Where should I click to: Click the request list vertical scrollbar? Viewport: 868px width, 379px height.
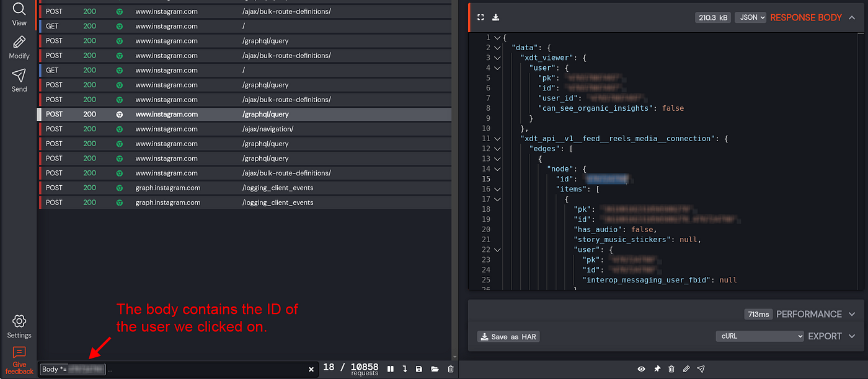click(x=454, y=180)
